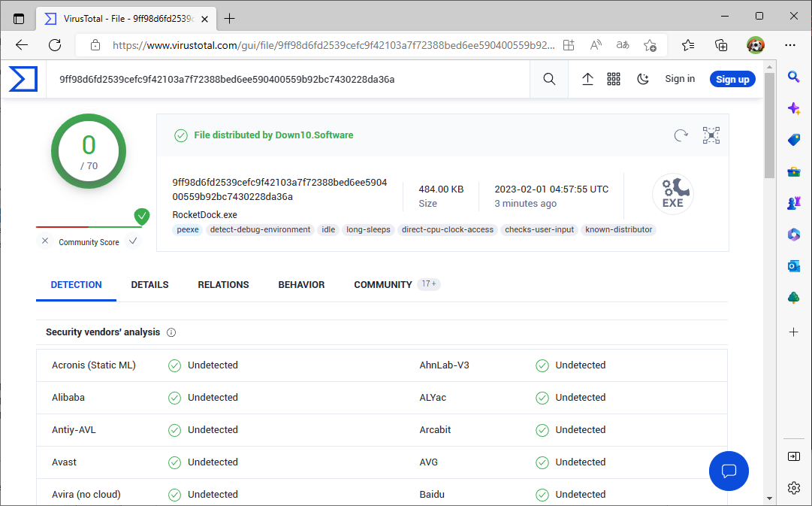Click the Sign in link
Screen dimensions: 812x506
(680, 79)
